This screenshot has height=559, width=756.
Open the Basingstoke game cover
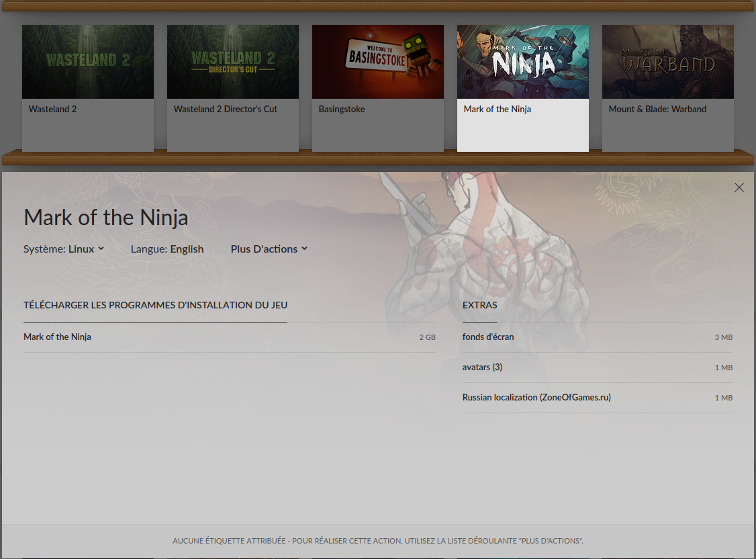tap(378, 62)
